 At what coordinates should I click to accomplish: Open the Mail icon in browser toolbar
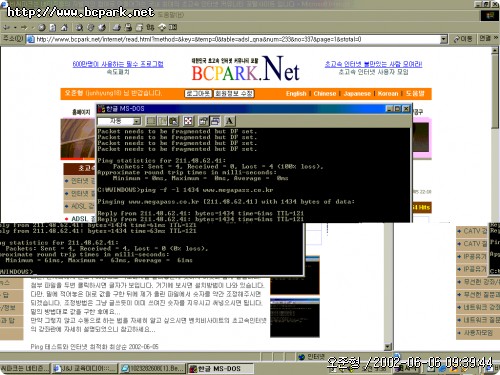[x=117, y=27]
